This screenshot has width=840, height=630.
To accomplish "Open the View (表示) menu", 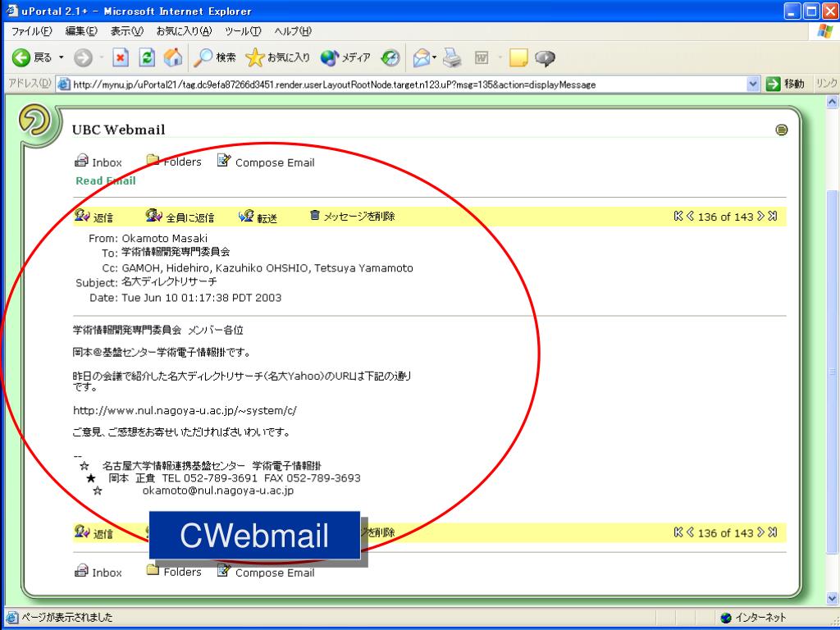I will point(127,31).
